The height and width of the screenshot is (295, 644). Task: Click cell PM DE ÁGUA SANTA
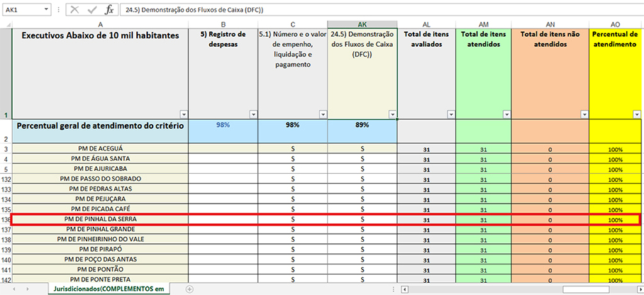pos(100,159)
